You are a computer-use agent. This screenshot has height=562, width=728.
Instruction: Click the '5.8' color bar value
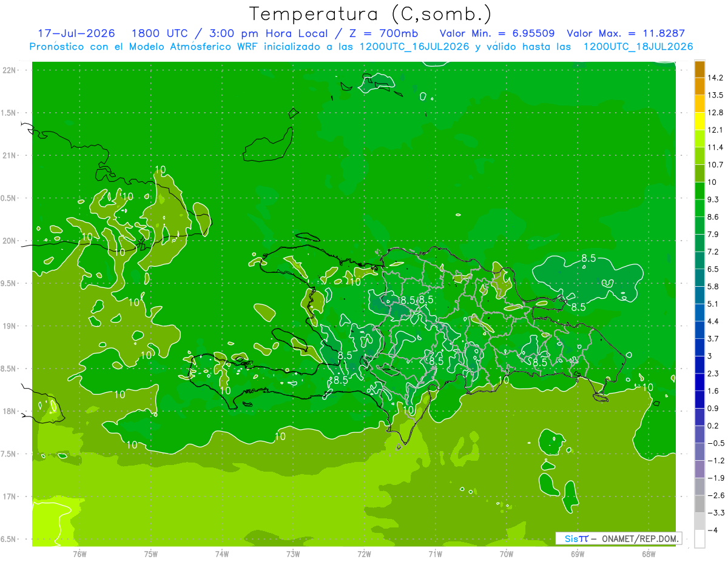coord(713,287)
